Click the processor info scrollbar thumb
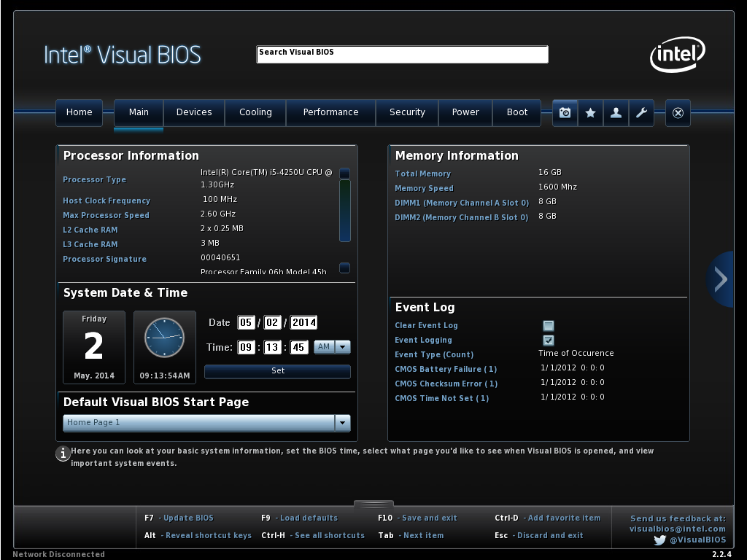 coord(345,211)
